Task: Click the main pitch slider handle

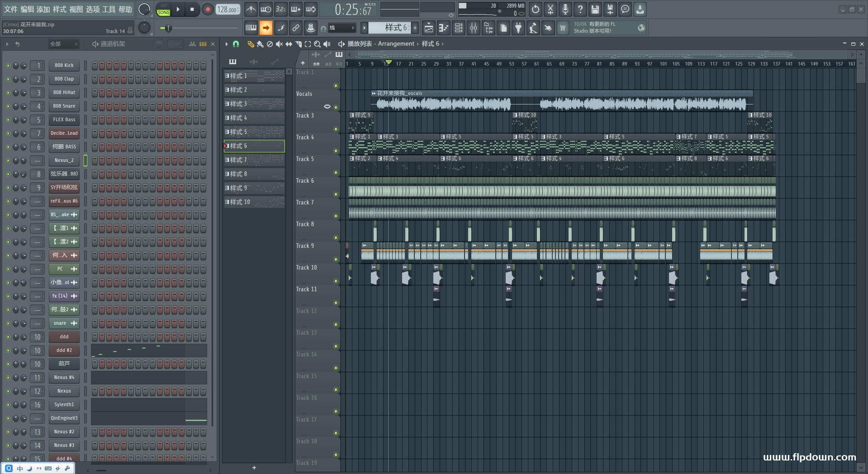Action: pyautogui.click(x=168, y=28)
